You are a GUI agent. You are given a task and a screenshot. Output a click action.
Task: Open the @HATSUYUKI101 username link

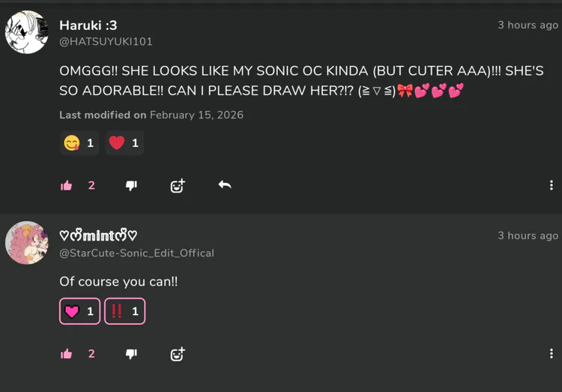[x=106, y=42]
